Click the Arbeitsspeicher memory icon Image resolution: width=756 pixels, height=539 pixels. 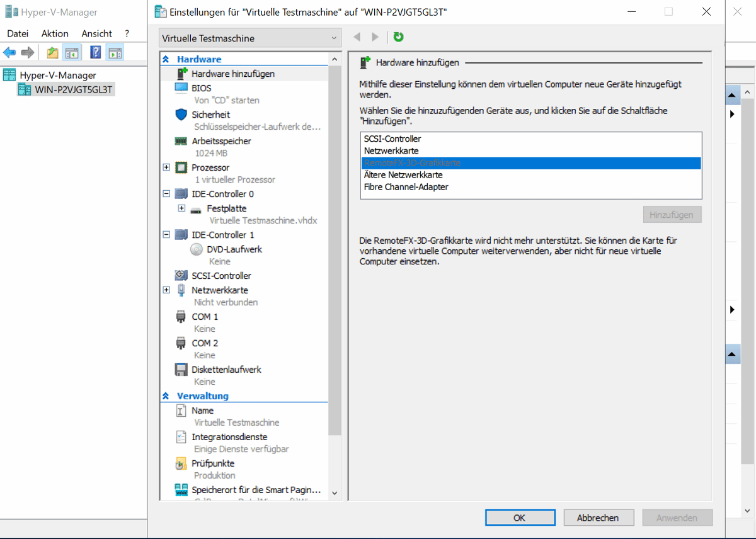tap(182, 141)
